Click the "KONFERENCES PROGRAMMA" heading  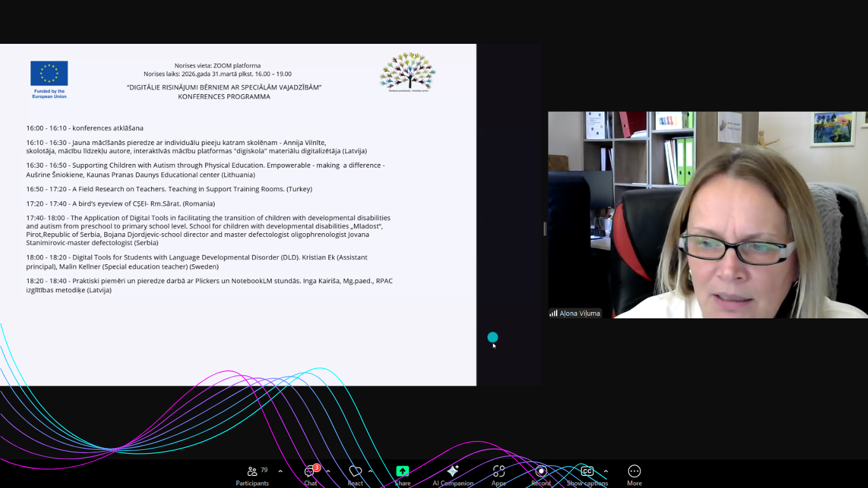point(224,97)
